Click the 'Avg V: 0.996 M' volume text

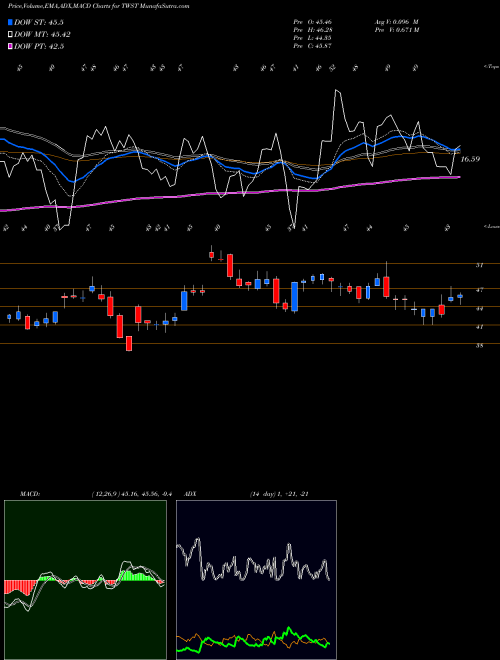tap(396, 22)
